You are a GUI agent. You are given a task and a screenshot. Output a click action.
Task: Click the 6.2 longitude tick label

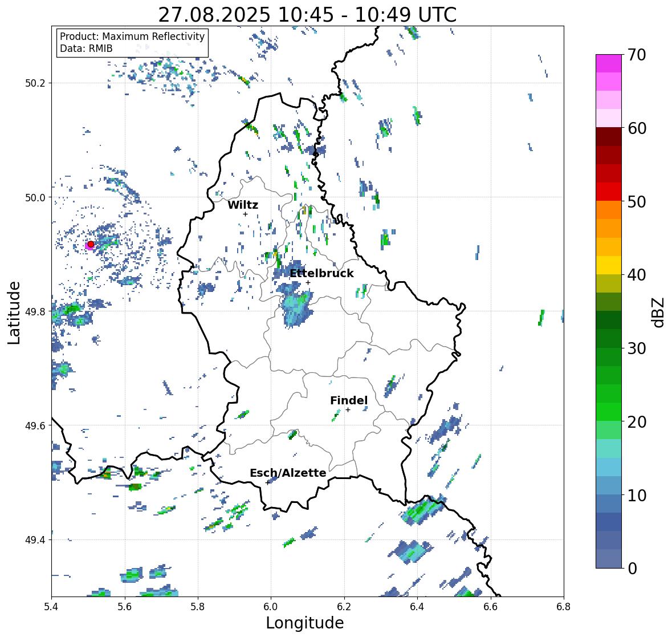click(344, 607)
